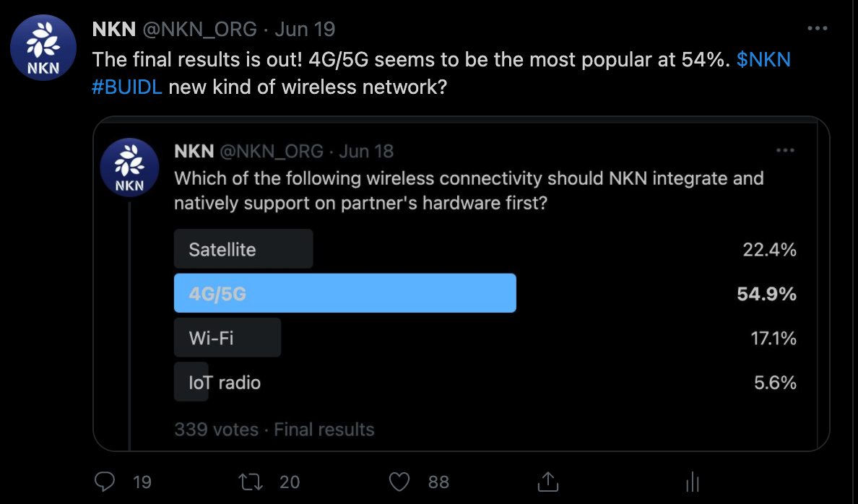Open quoted tweet more options menu
858x504 pixels.
pyautogui.click(x=785, y=151)
